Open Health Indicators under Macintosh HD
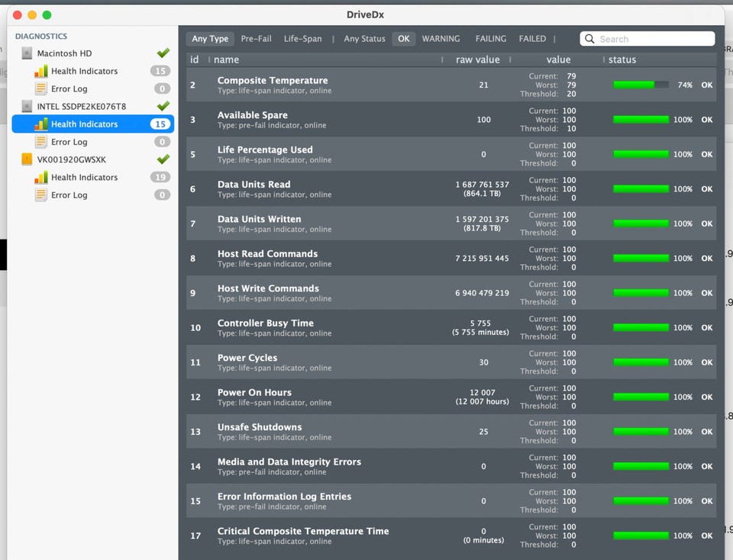 pyautogui.click(x=85, y=71)
